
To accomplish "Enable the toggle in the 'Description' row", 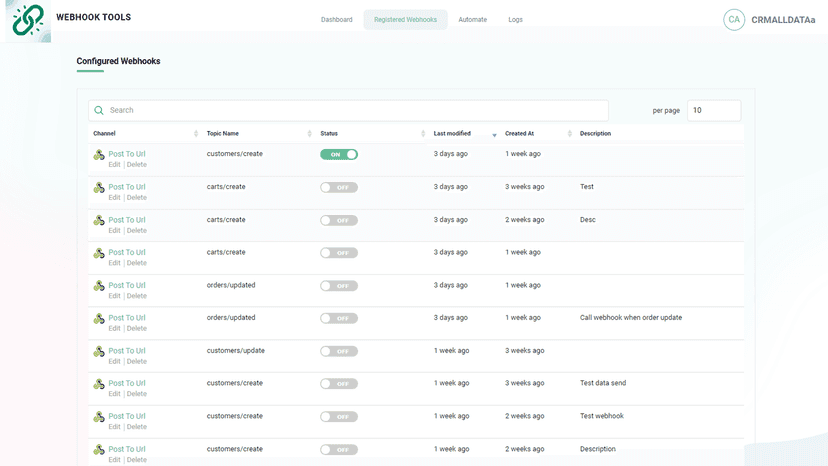I will pos(339,450).
